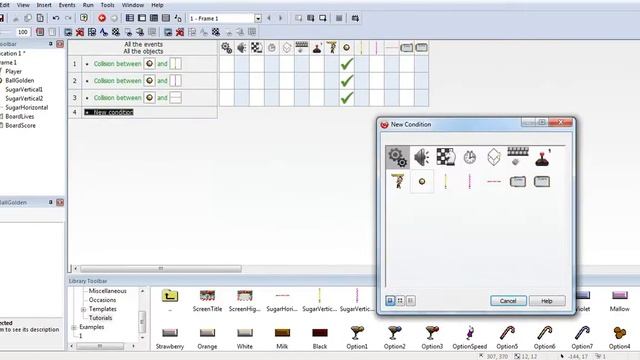
Task: Select the Player character object in New Condition dialog
Action: pyautogui.click(x=398, y=181)
